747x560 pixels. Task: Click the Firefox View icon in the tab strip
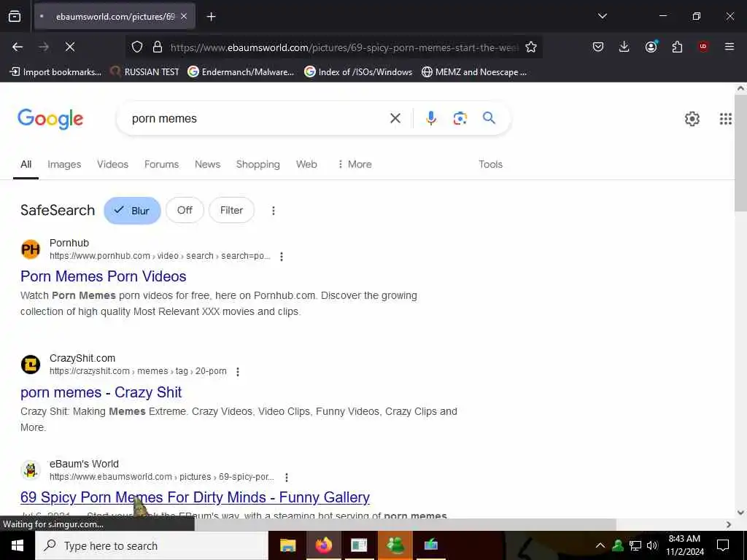tap(15, 16)
